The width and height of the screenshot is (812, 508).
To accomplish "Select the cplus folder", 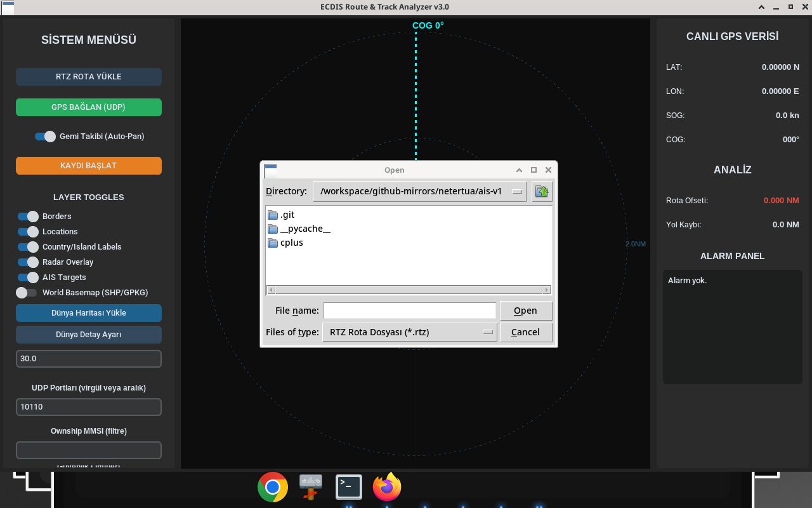I will (285, 243).
